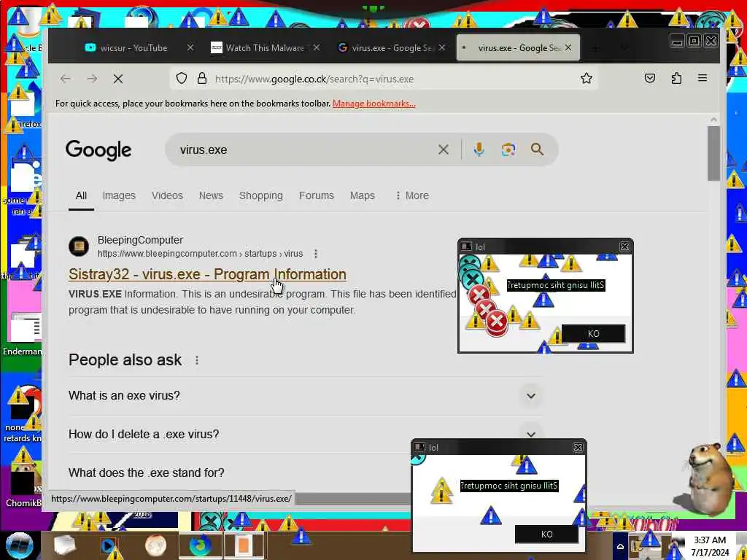Switch to the Shopping results tab

[x=261, y=195]
